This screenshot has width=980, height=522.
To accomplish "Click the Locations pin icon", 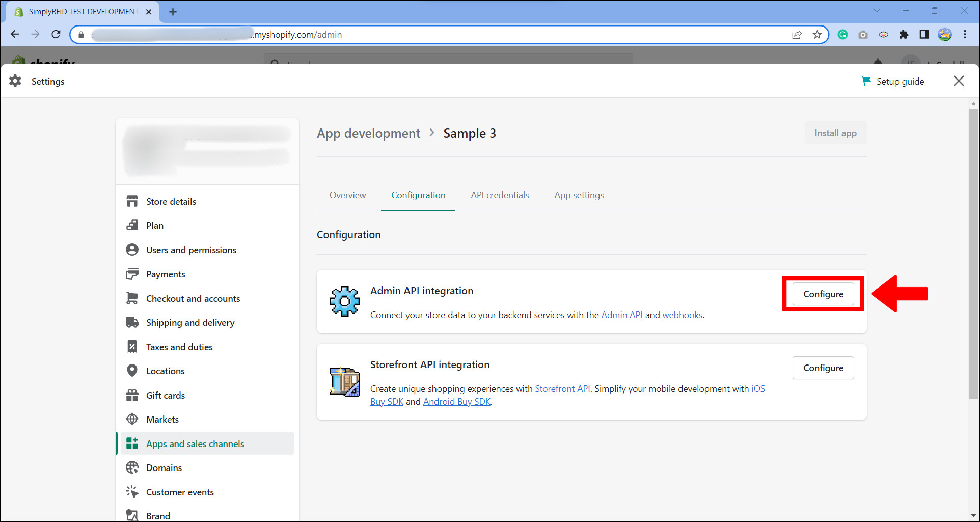I will pos(132,371).
